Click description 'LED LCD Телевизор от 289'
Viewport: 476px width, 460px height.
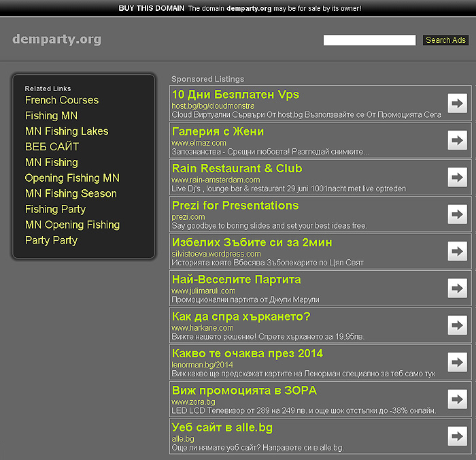click(x=304, y=411)
